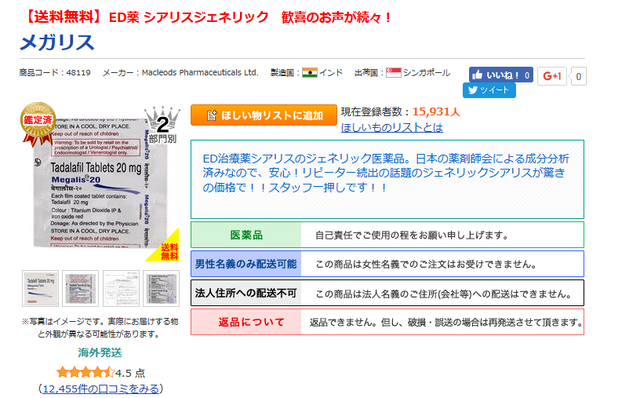Click the Facebook いいね! like button

(501, 75)
